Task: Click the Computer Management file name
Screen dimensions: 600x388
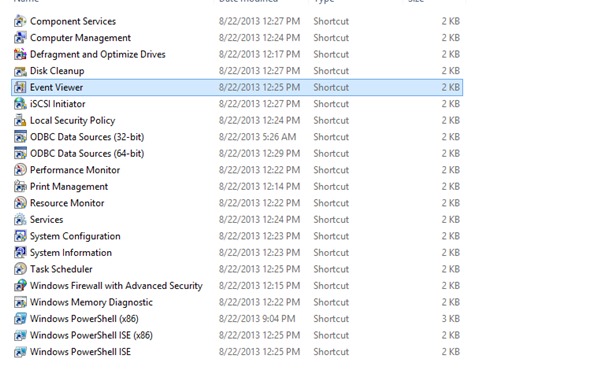Action: click(x=80, y=38)
